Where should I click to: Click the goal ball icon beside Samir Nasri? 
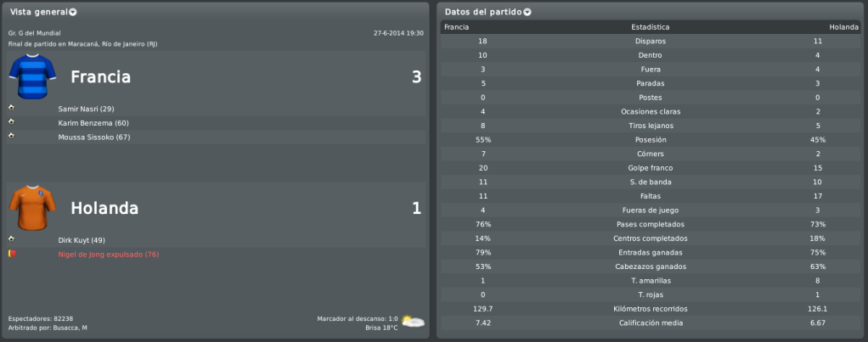[11, 108]
